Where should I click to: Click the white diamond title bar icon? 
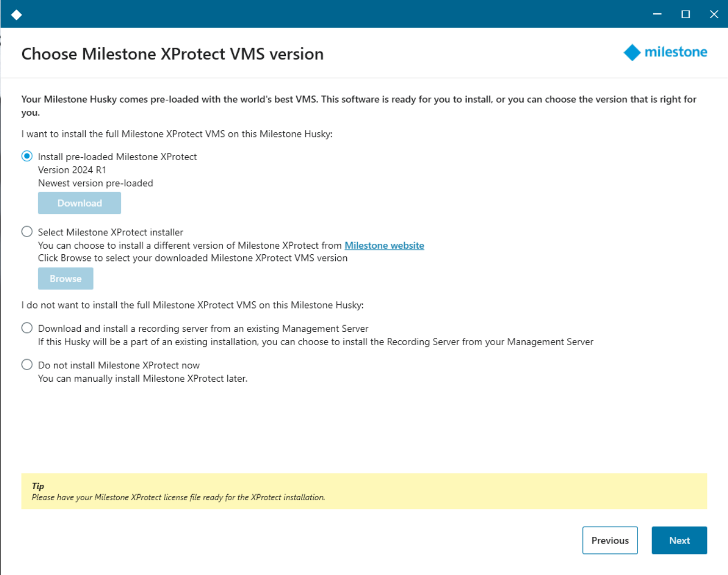coord(17,14)
